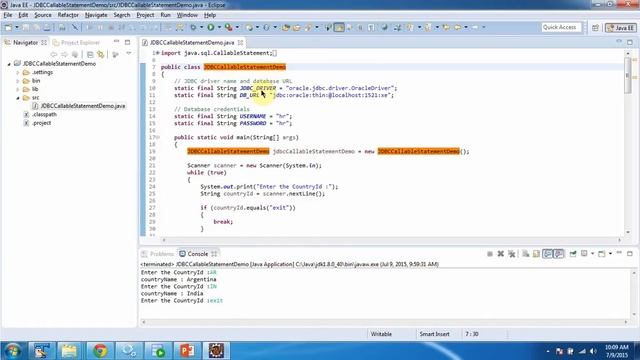This screenshot has height=360, width=640.
Task: Expand the lib folder in Navigator
Action: tap(18, 89)
